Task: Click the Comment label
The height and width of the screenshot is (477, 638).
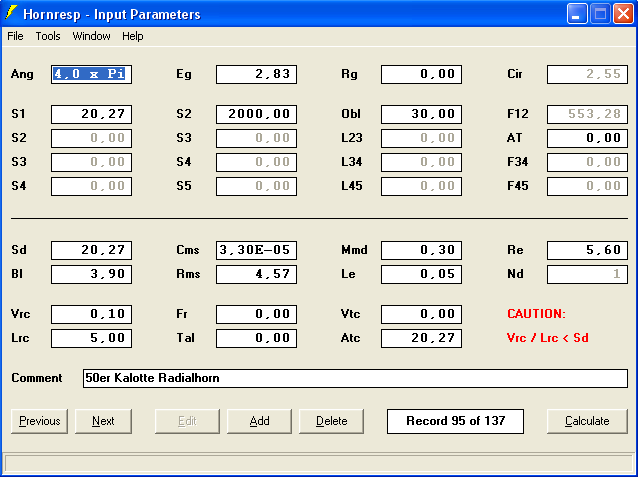Action: pyautogui.click(x=37, y=378)
